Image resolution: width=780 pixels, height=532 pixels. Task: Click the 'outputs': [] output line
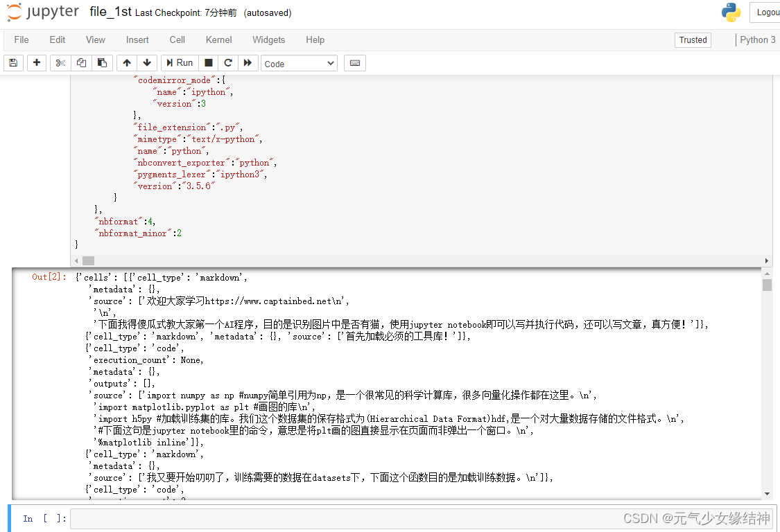[122, 383]
